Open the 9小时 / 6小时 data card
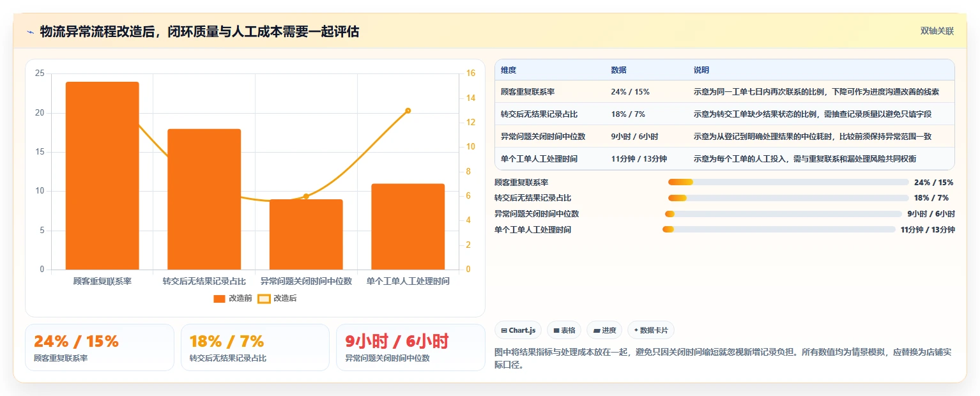 pyautogui.click(x=411, y=347)
